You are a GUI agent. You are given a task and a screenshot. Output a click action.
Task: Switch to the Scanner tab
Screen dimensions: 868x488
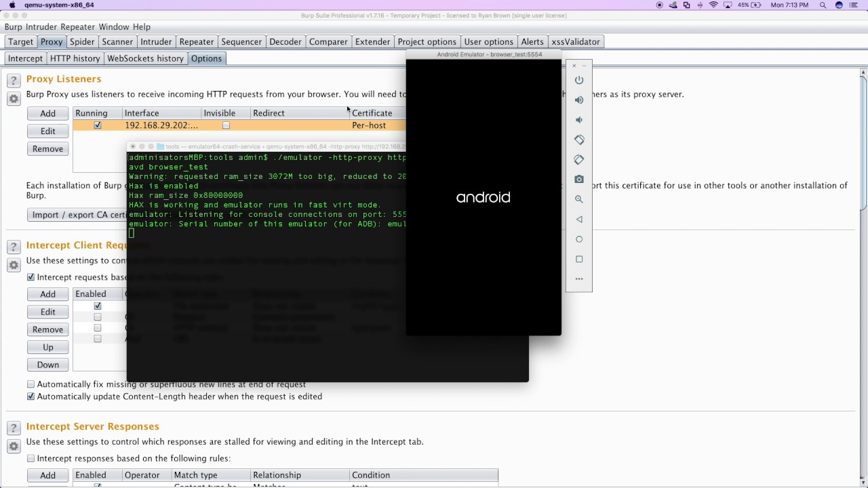pos(117,42)
